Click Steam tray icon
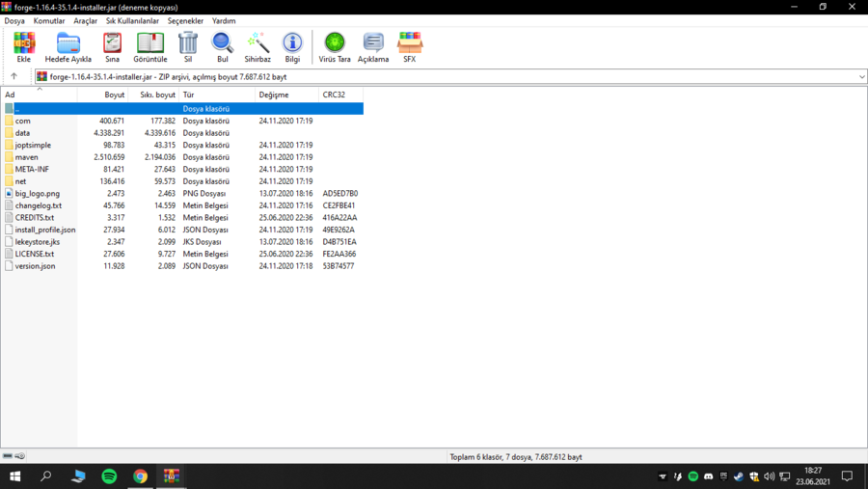 (x=739, y=476)
